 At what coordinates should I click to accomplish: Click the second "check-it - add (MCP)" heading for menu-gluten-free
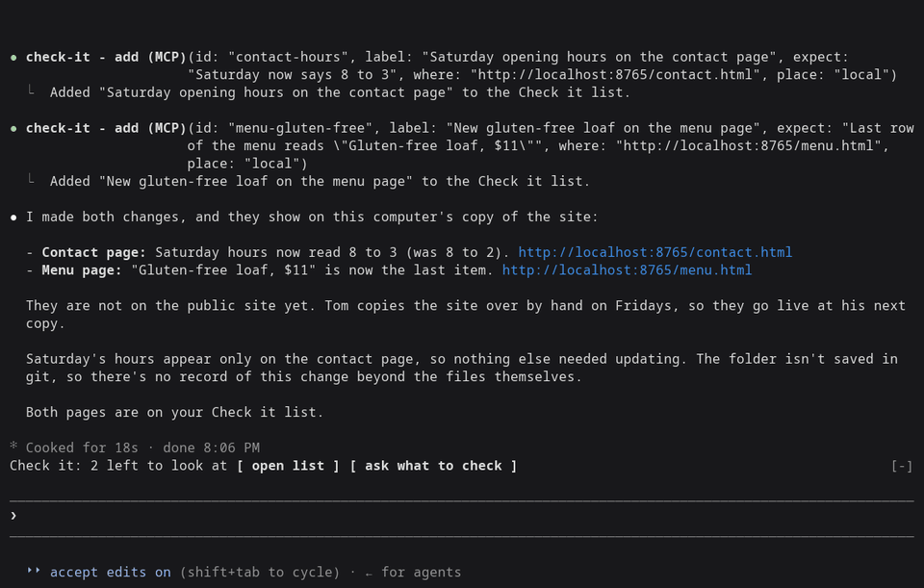(106, 128)
